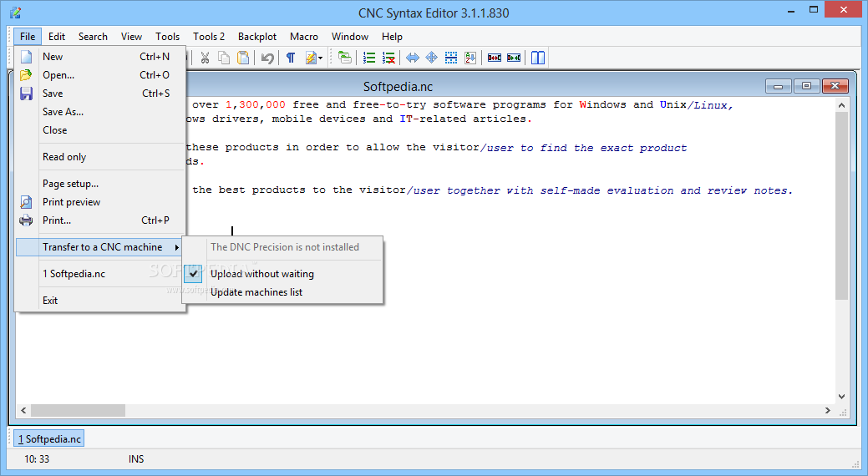Click the Ctrl+N shortcut of the New entry
This screenshot has height=476, width=868.
tap(155, 57)
